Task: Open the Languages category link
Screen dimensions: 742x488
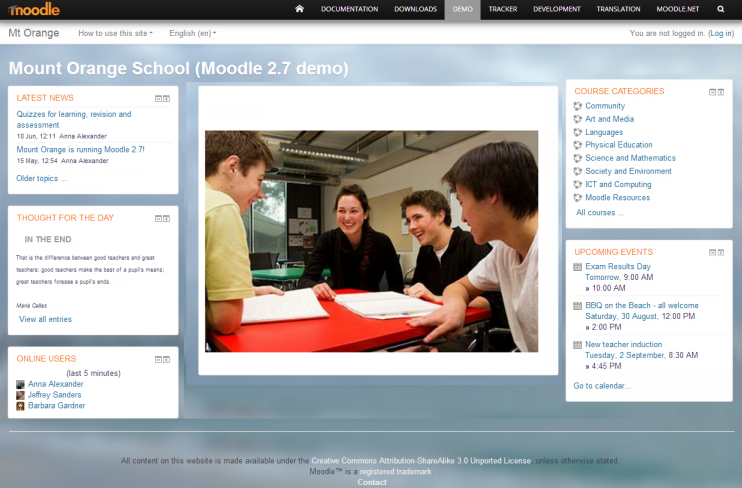Action: [604, 132]
